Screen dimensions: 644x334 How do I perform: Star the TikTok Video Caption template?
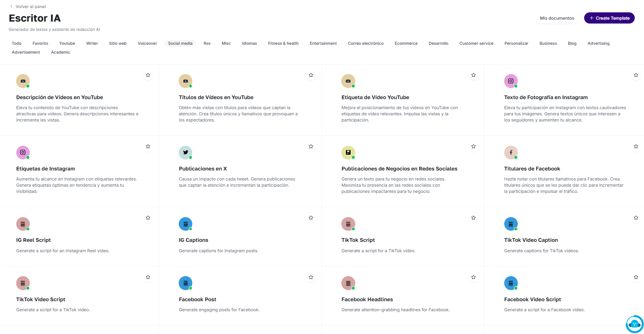point(636,218)
